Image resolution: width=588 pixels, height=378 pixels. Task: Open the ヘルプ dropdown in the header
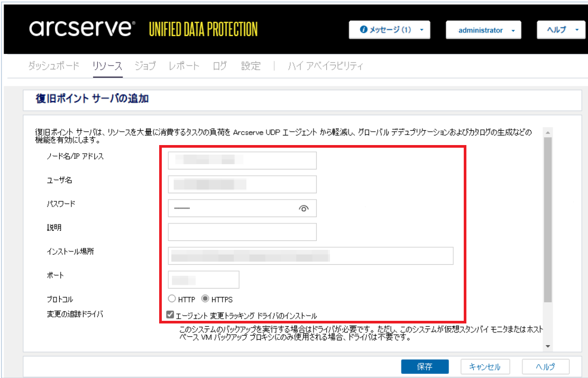pos(561,30)
